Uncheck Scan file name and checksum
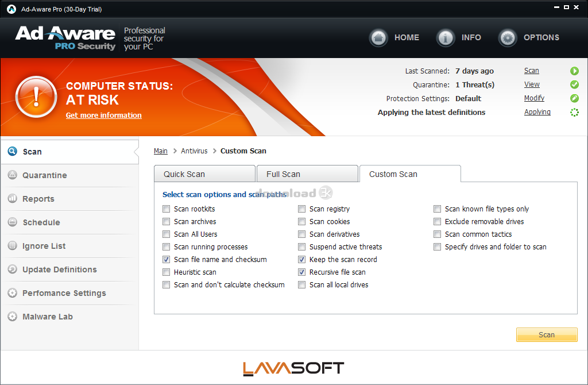Viewport: 588px width, 385px height. point(166,260)
